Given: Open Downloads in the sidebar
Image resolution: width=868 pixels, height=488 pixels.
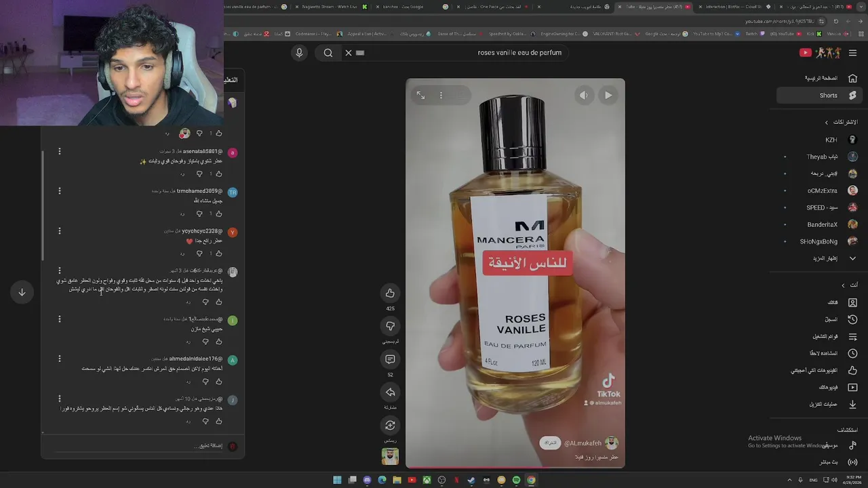Looking at the screenshot, I should coord(820,404).
